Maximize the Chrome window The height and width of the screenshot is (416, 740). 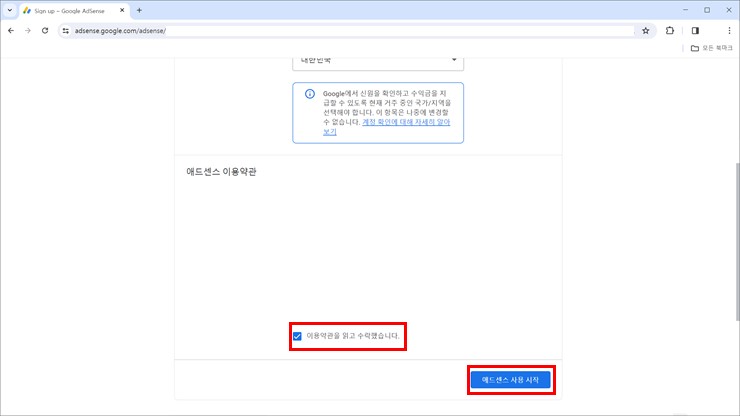click(707, 10)
